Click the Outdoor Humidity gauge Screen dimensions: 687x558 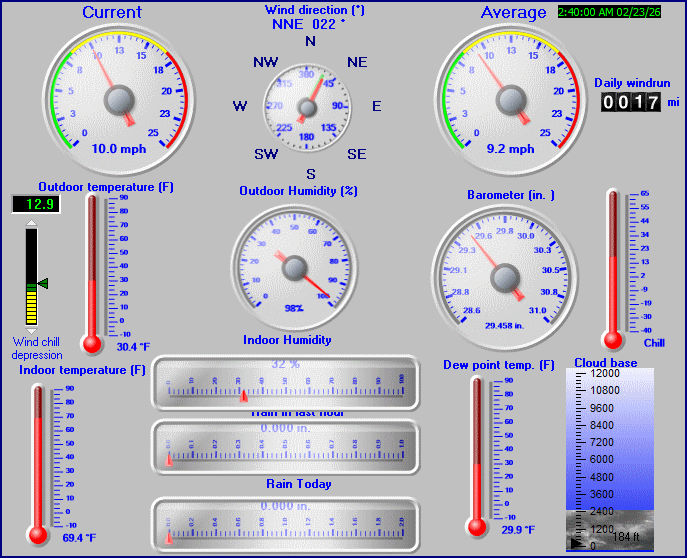tap(294, 266)
